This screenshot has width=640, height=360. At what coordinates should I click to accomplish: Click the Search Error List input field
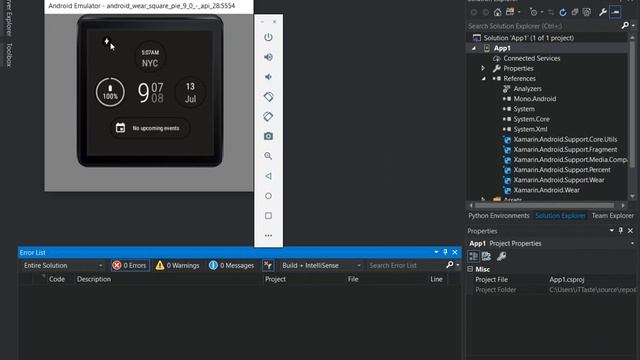point(405,265)
